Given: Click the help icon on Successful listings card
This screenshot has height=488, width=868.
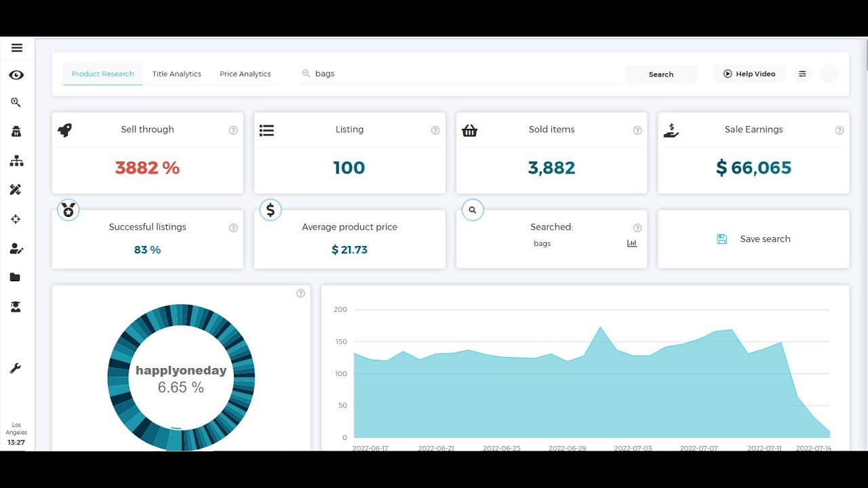Looking at the screenshot, I should pos(233,228).
